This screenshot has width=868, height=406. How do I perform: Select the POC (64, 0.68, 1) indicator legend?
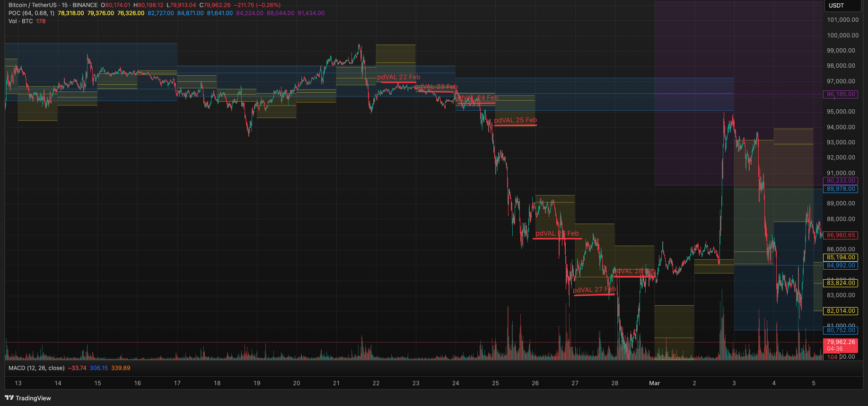pos(31,13)
